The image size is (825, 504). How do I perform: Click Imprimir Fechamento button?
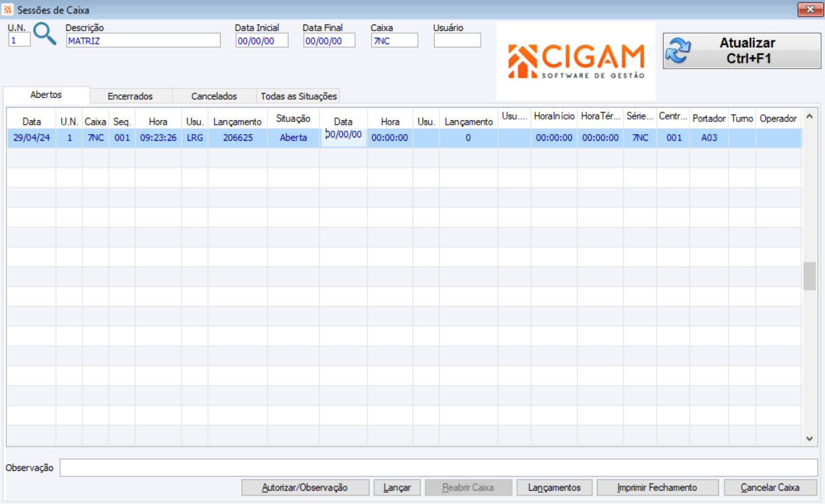point(657,487)
